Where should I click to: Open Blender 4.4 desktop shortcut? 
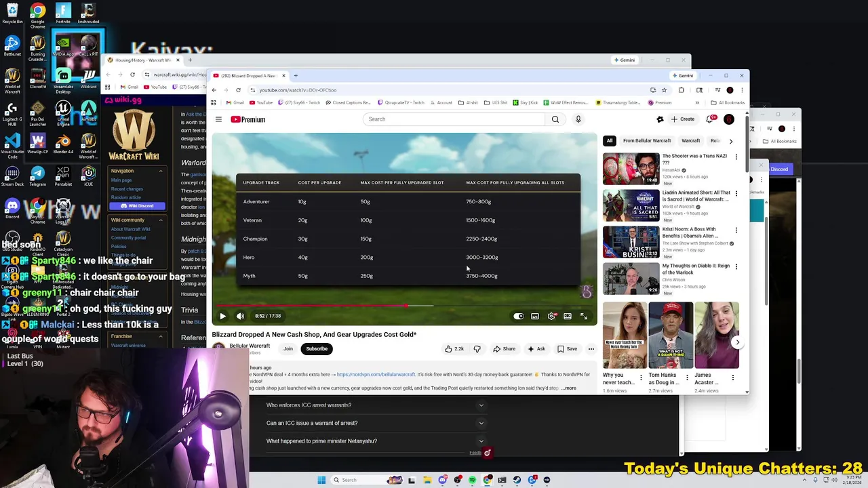point(63,143)
